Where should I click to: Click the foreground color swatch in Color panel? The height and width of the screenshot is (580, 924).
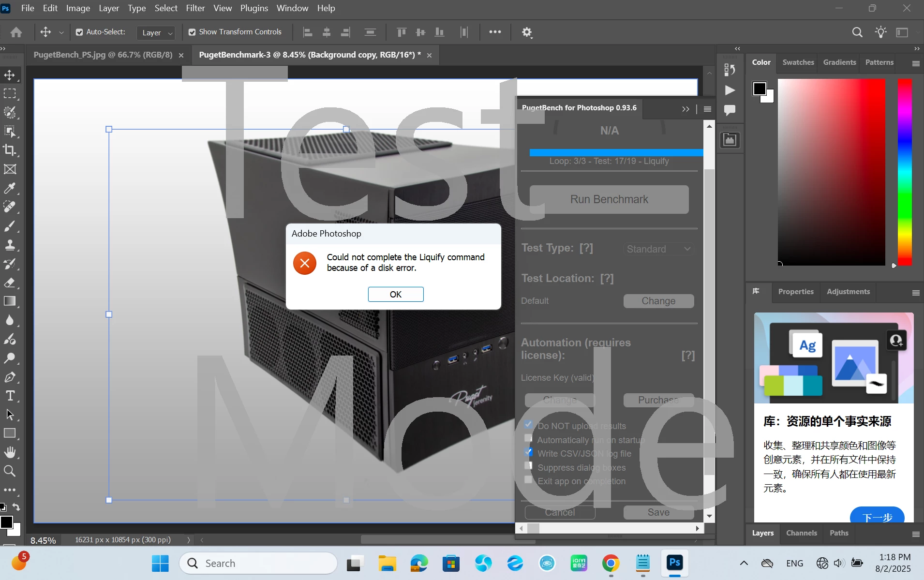[x=759, y=89]
